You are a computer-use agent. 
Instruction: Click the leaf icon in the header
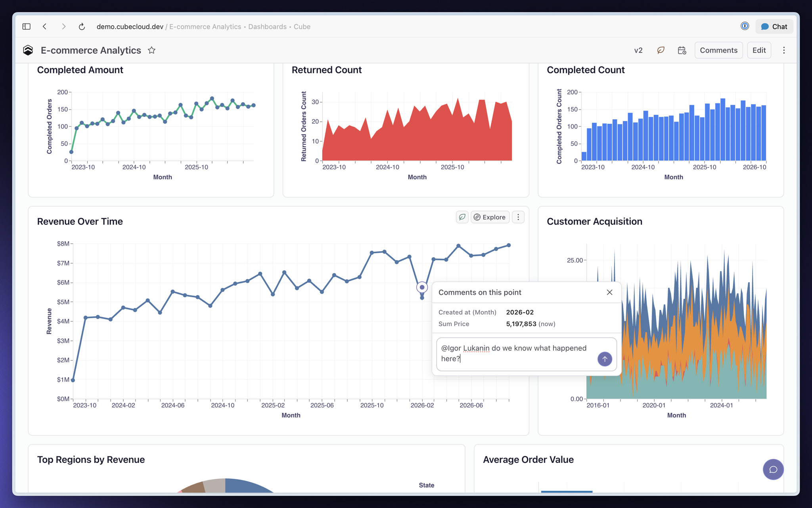coord(661,50)
